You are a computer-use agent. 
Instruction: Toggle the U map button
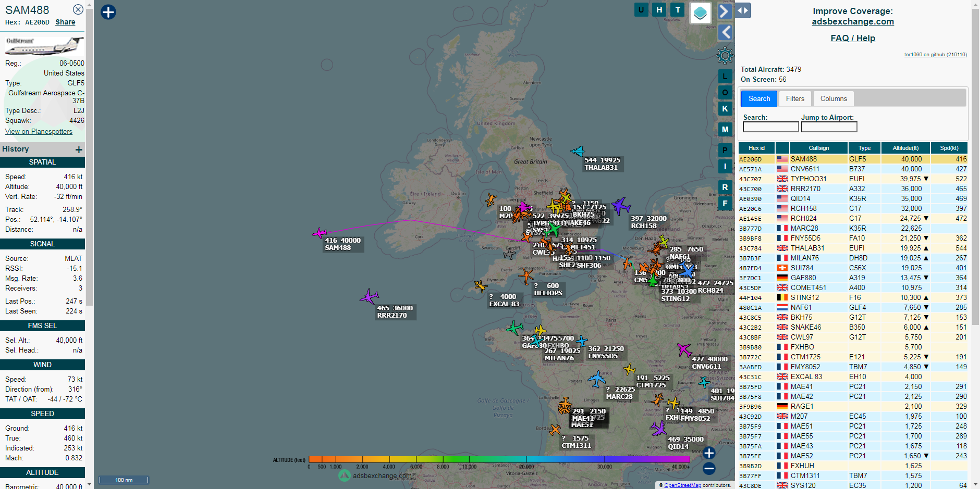641,9
